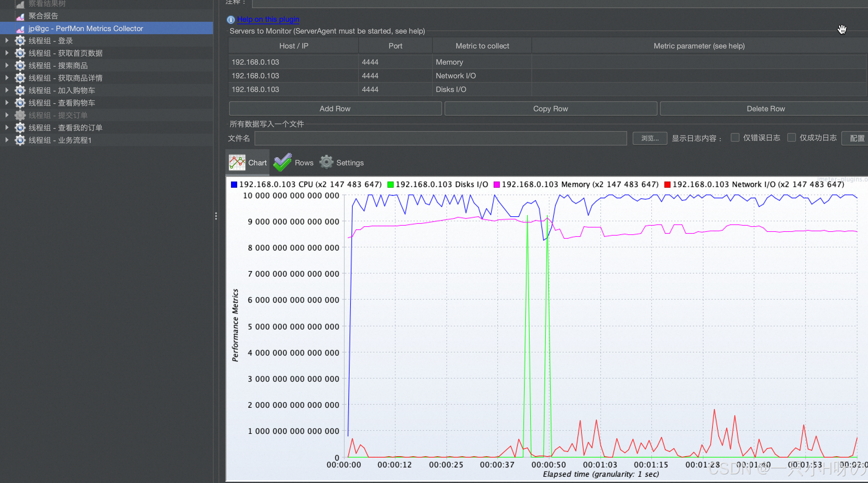Enable the 仅成功日志 checkbox
Screen dimensions: 868x483
point(792,138)
